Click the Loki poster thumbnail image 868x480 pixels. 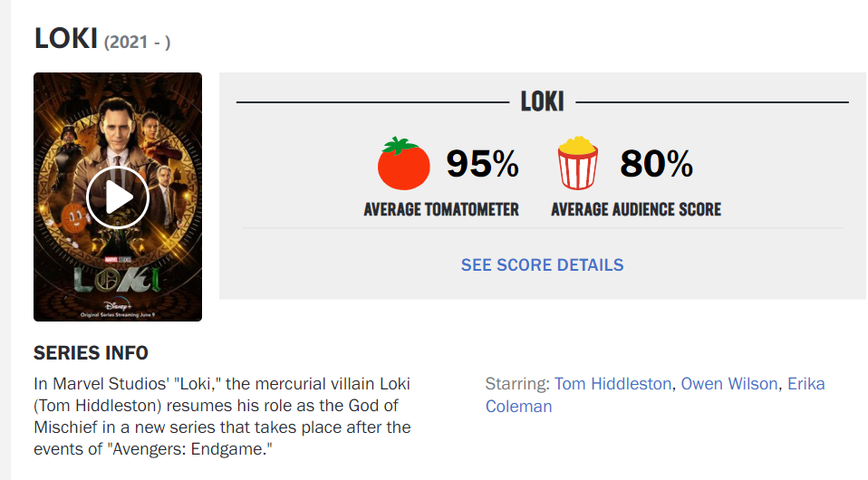coord(118,197)
